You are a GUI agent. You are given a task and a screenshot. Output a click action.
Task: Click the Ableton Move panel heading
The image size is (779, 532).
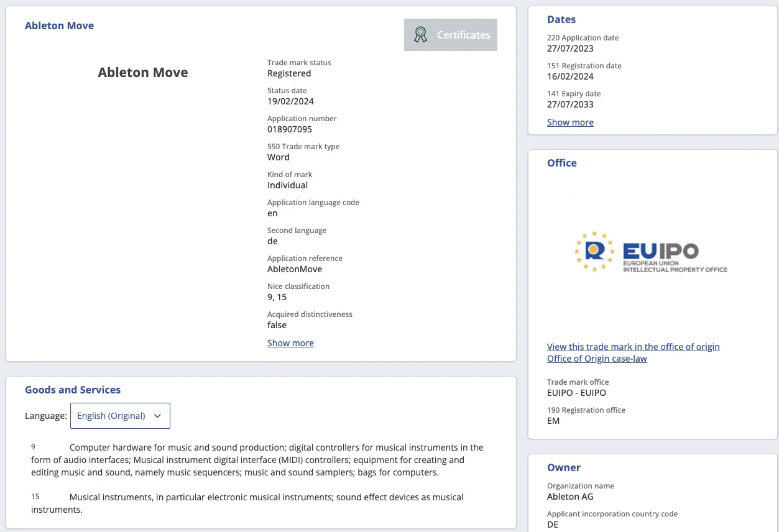tap(60, 25)
